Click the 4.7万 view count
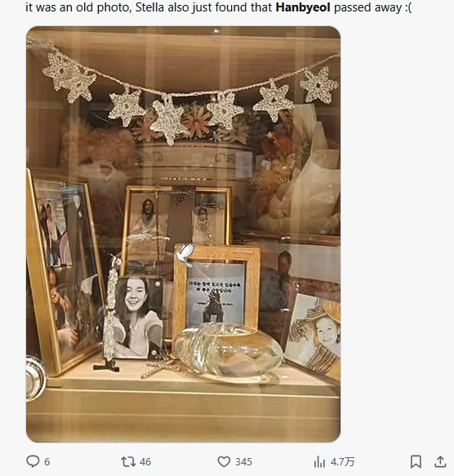454x476 pixels. point(342,462)
